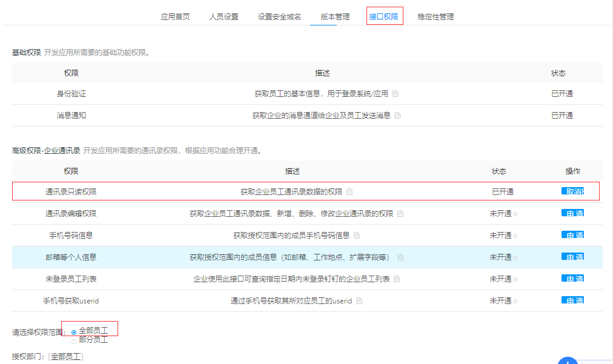Apply for 未登录员工列表 permission

coord(573,279)
